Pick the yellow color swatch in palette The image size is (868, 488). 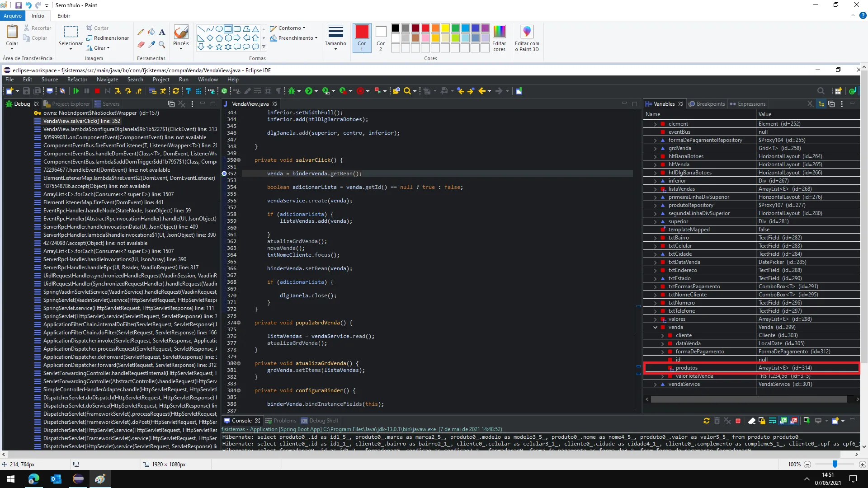[445, 28]
